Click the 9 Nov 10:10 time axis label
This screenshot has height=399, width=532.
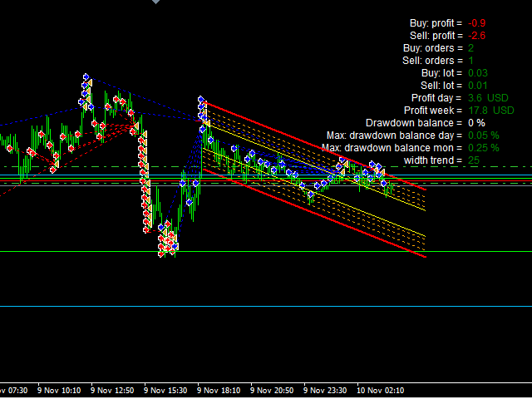tap(59, 391)
